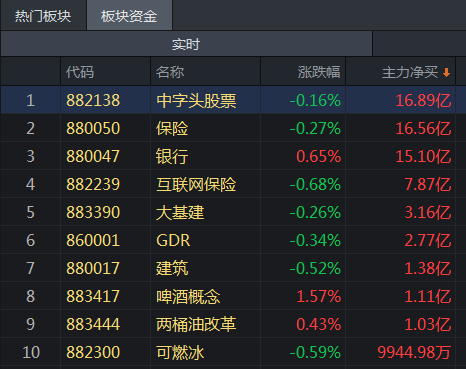466x369 pixels.
Task: Click net buy value 9944.98万
Action: coord(414,352)
